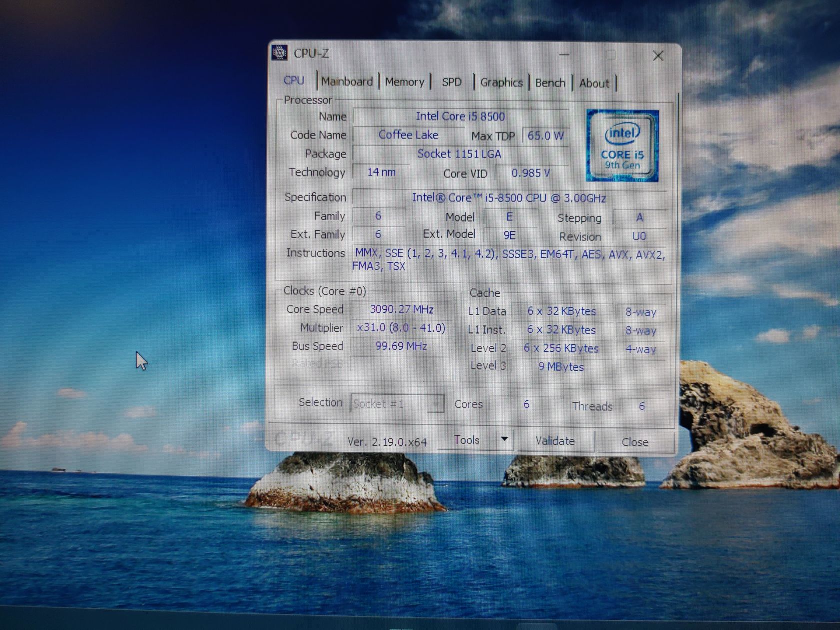Switch to the Mainboard tab
Image resolution: width=840 pixels, height=630 pixels.
347,82
